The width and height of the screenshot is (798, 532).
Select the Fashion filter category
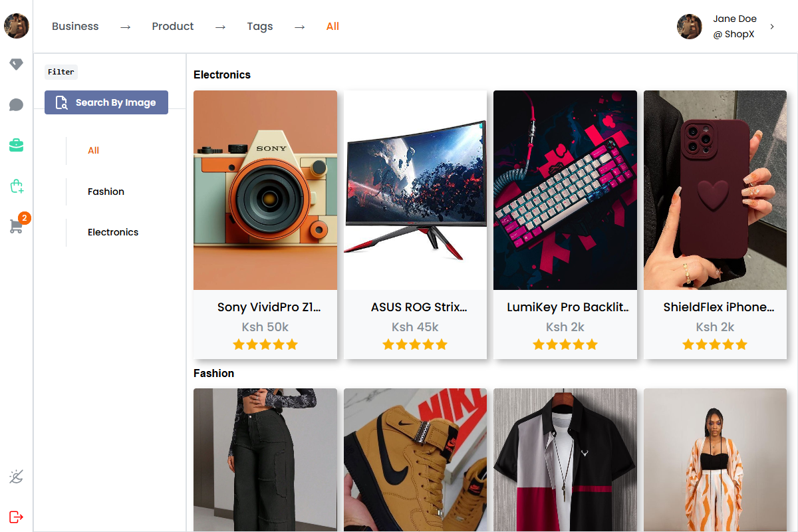pos(106,192)
